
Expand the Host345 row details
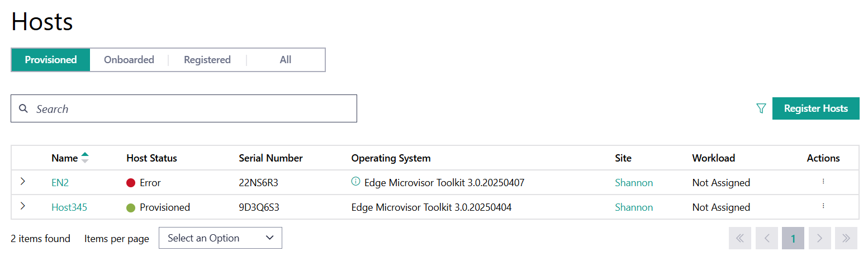23,206
